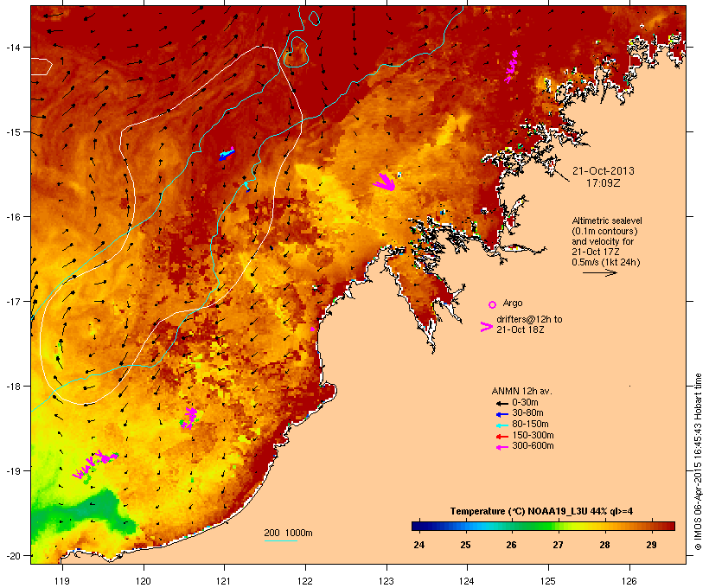
Task: Click the 'ANMN 12h av.' legend heading
Action: click(x=521, y=391)
